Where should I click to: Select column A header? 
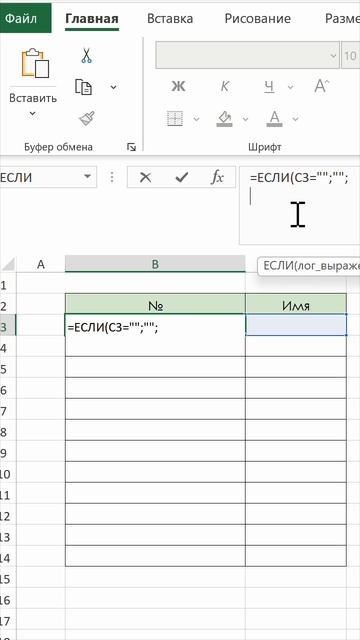[41, 264]
